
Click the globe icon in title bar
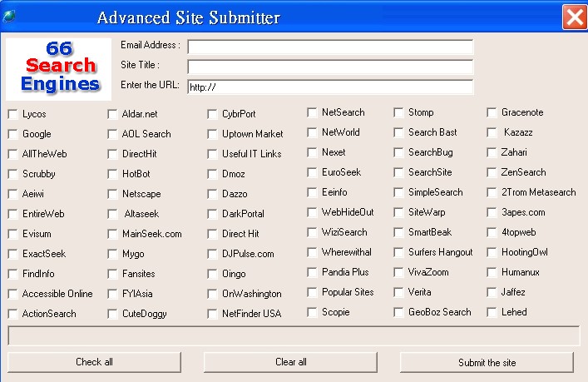8,16
